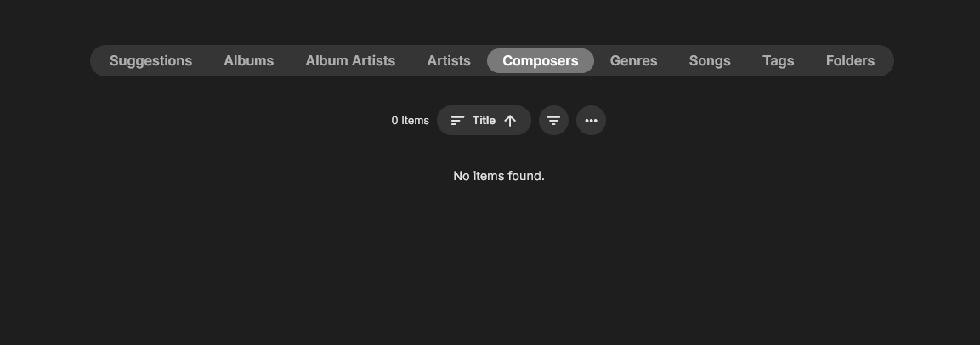Click the three-dots more options icon

[x=591, y=121]
